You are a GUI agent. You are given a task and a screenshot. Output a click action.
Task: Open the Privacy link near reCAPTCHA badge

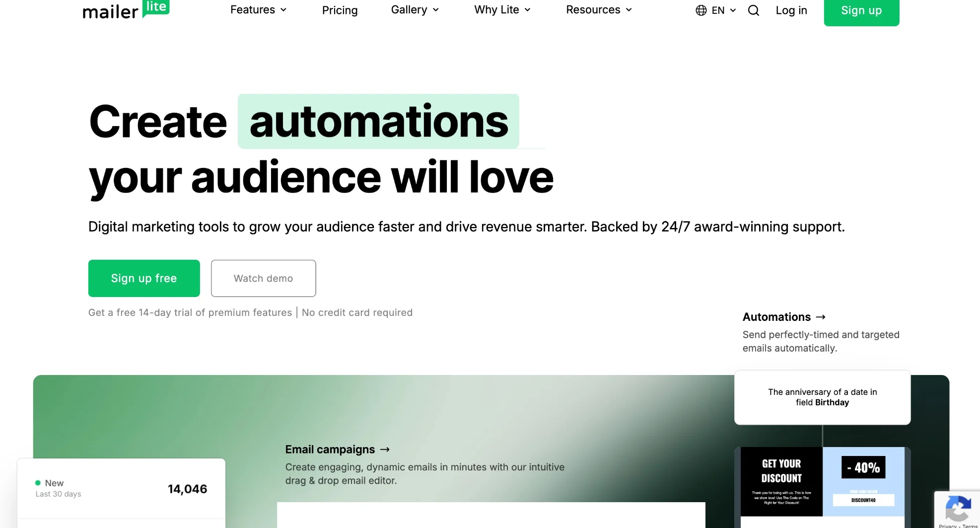(949, 527)
